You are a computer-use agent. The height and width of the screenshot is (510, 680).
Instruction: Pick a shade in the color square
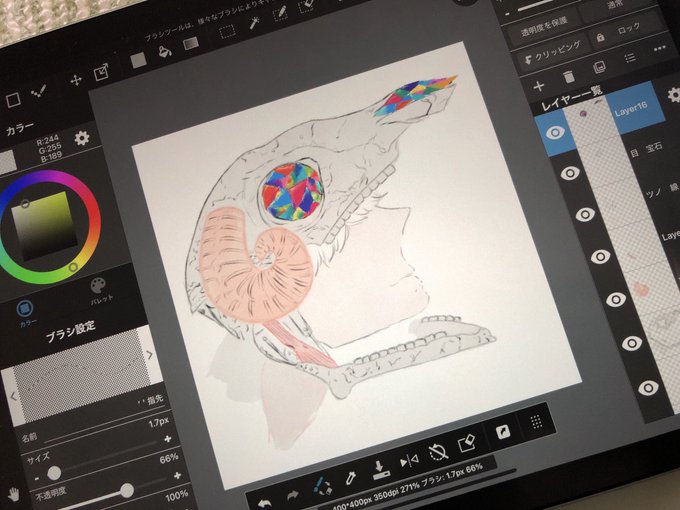(x=45, y=226)
